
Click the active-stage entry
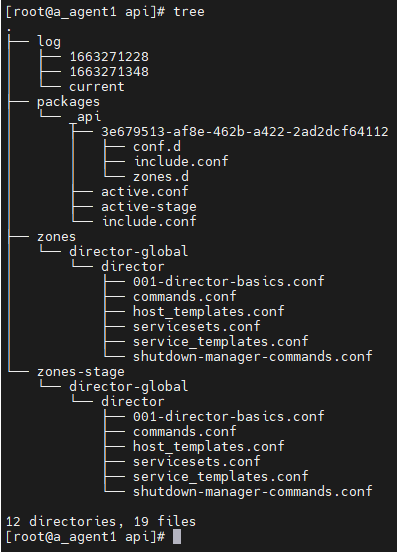[x=149, y=207]
